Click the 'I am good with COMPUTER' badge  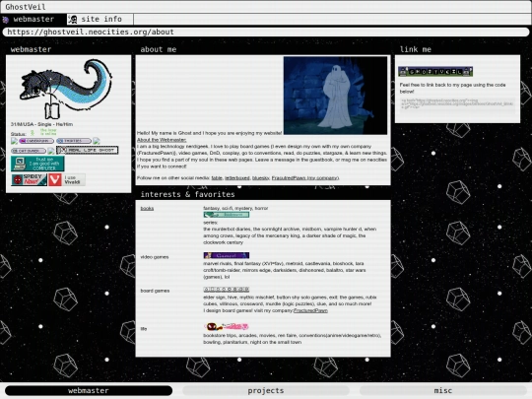click(37, 164)
